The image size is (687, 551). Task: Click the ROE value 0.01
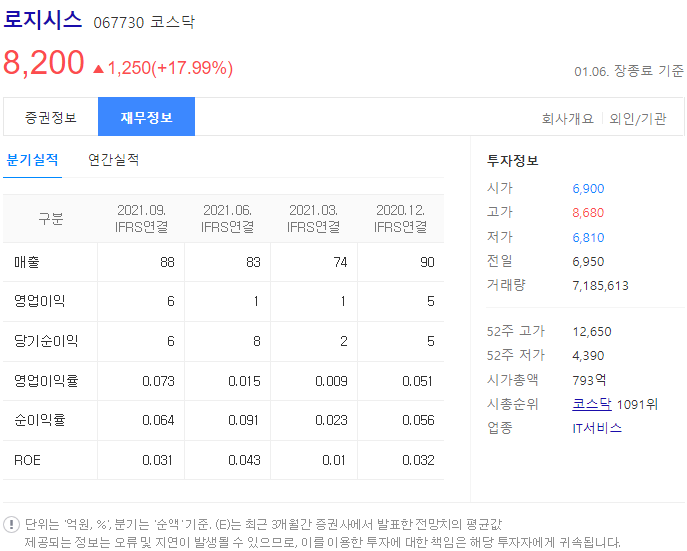[x=334, y=460]
